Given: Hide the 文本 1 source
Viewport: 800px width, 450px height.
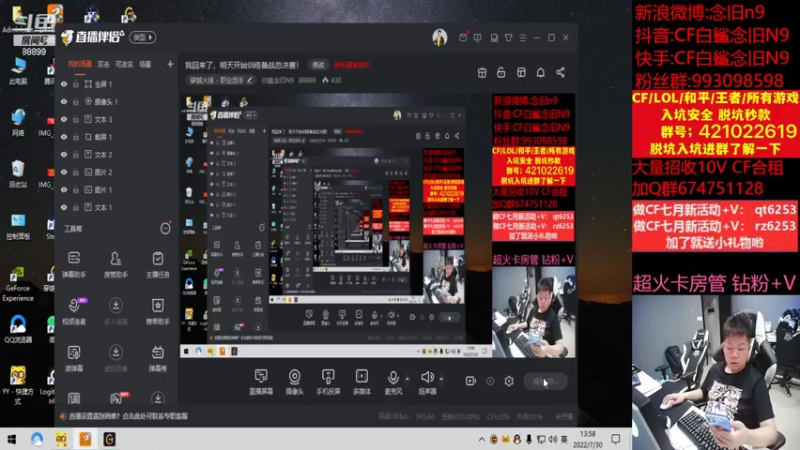Looking at the screenshot, I should 64,207.
